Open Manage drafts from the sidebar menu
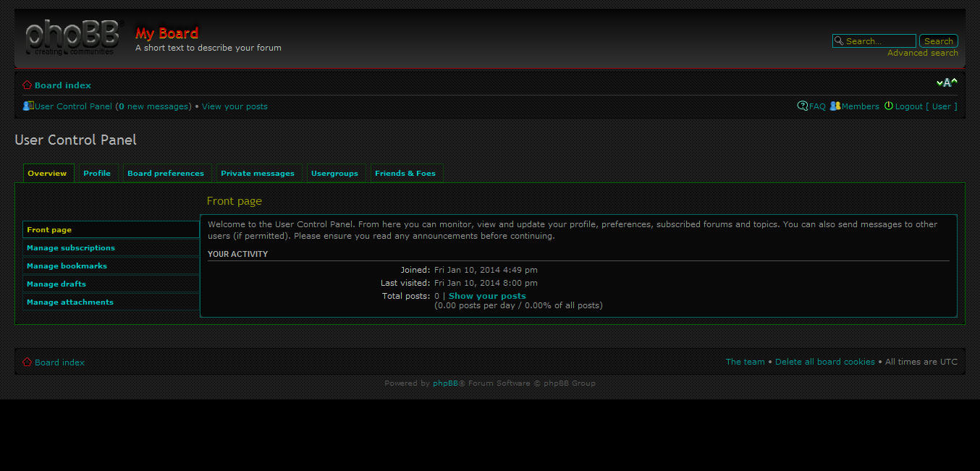Screen dimensions: 980x471 point(56,284)
